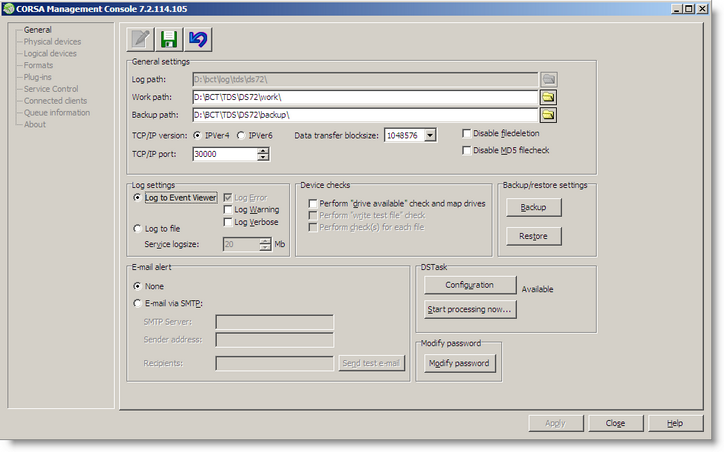The width and height of the screenshot is (724, 452).
Task: Click the Apply button
Action: pyautogui.click(x=555, y=423)
